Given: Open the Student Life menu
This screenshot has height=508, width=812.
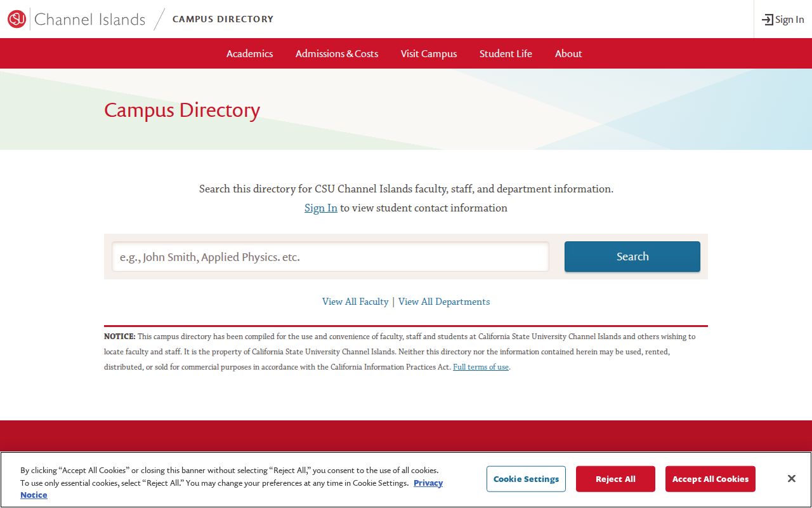Looking at the screenshot, I should click(x=506, y=53).
